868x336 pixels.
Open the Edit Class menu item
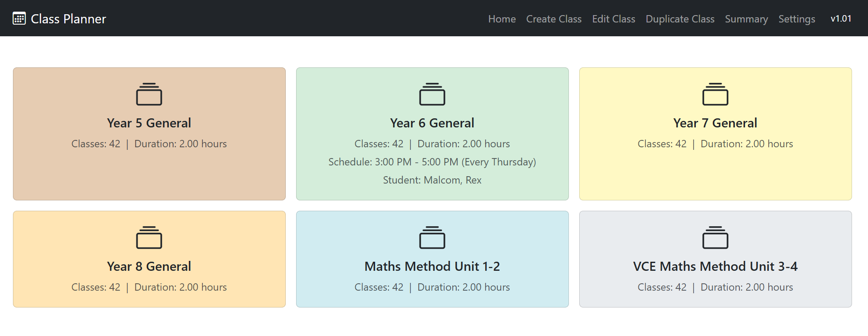613,19
